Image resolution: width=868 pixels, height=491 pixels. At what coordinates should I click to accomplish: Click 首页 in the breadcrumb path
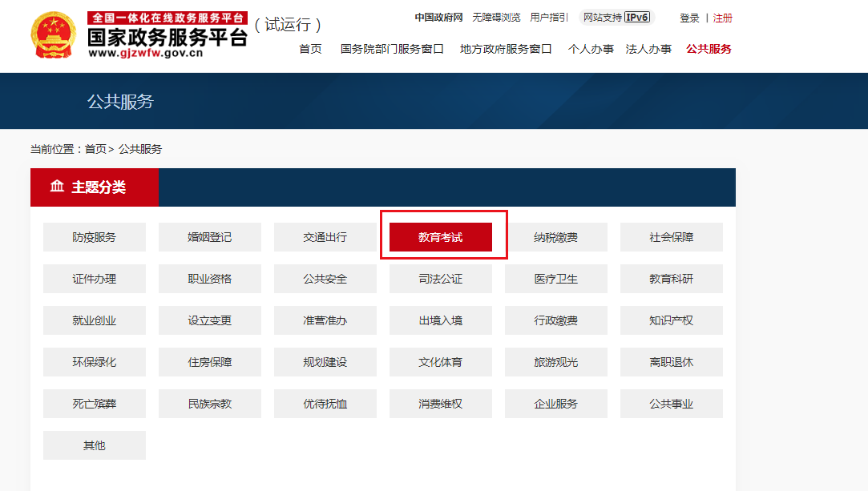pyautogui.click(x=95, y=149)
